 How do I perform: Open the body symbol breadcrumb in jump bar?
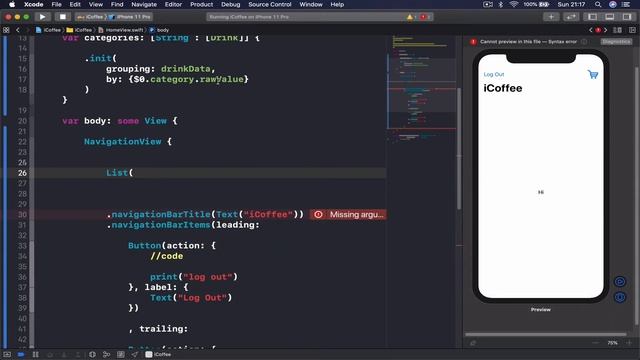[x=159, y=30]
